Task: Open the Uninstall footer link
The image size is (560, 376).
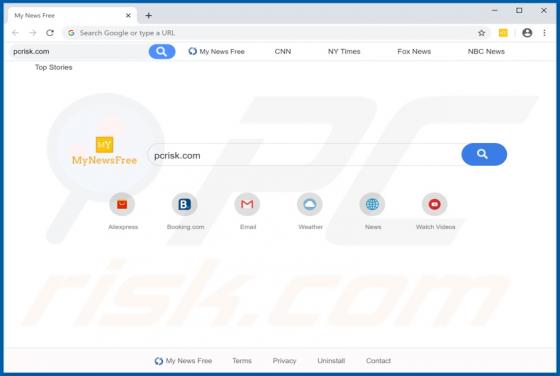Action: point(331,361)
